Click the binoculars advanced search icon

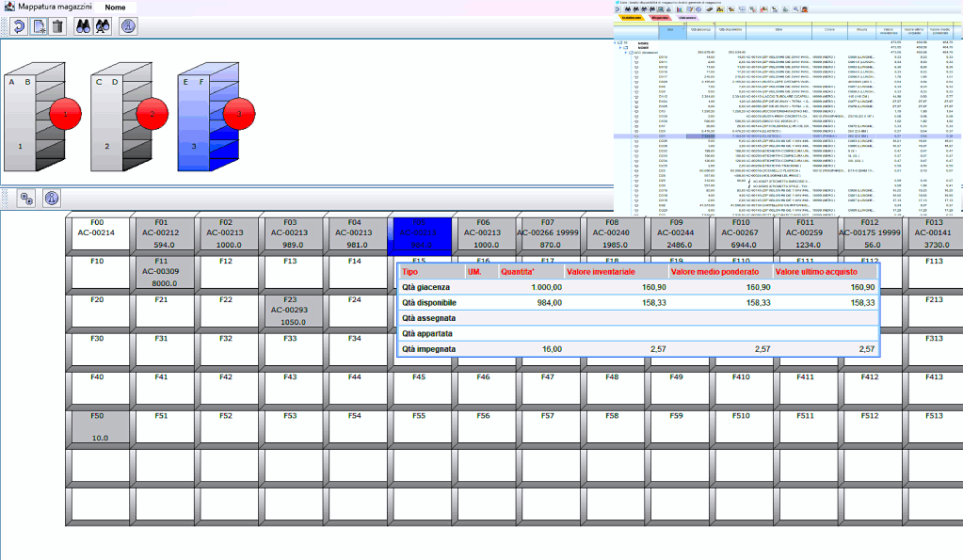tap(101, 26)
